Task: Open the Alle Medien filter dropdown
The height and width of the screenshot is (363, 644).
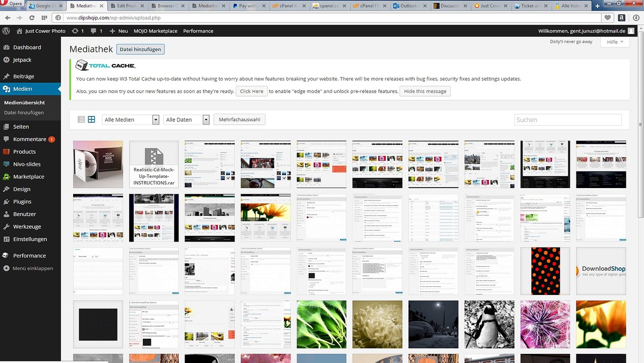Action: coord(131,119)
